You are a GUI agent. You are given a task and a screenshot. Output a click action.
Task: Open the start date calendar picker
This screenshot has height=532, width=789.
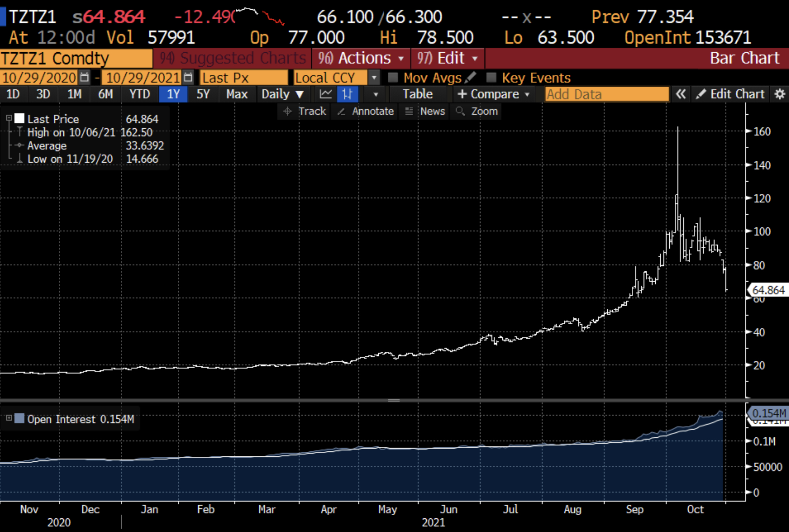click(84, 77)
